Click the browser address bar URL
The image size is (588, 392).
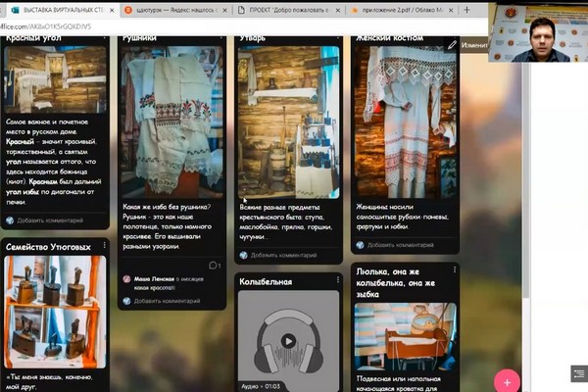pos(45,26)
